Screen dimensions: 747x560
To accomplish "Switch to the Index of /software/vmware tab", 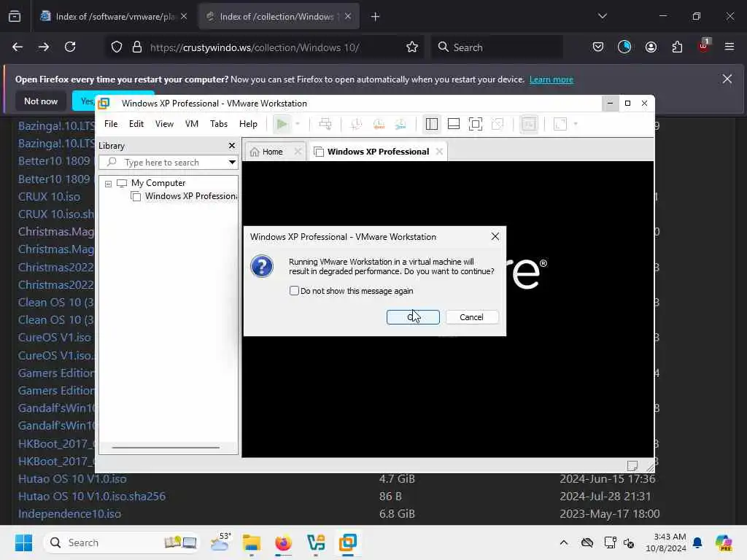I will click(x=113, y=17).
